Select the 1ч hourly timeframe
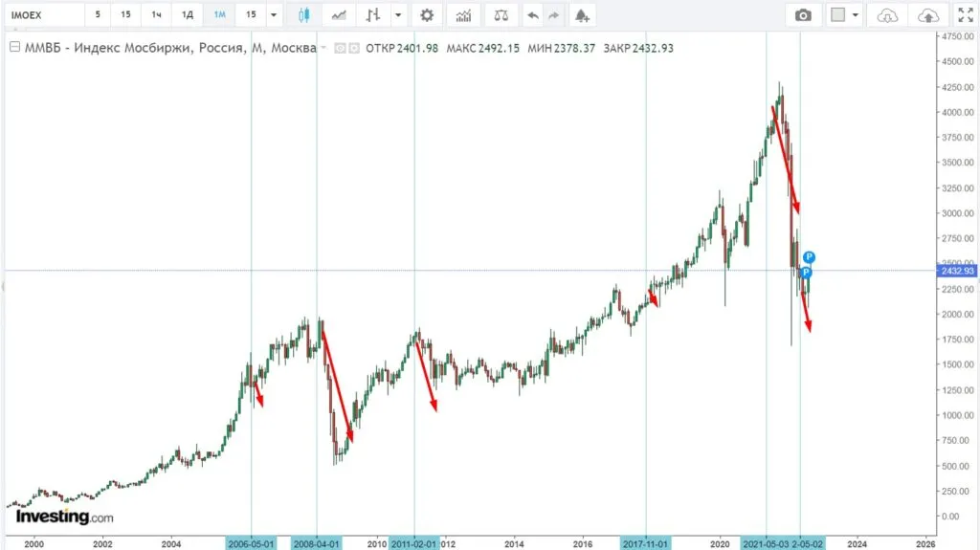Screen dimensions: 980x550 coord(156,15)
